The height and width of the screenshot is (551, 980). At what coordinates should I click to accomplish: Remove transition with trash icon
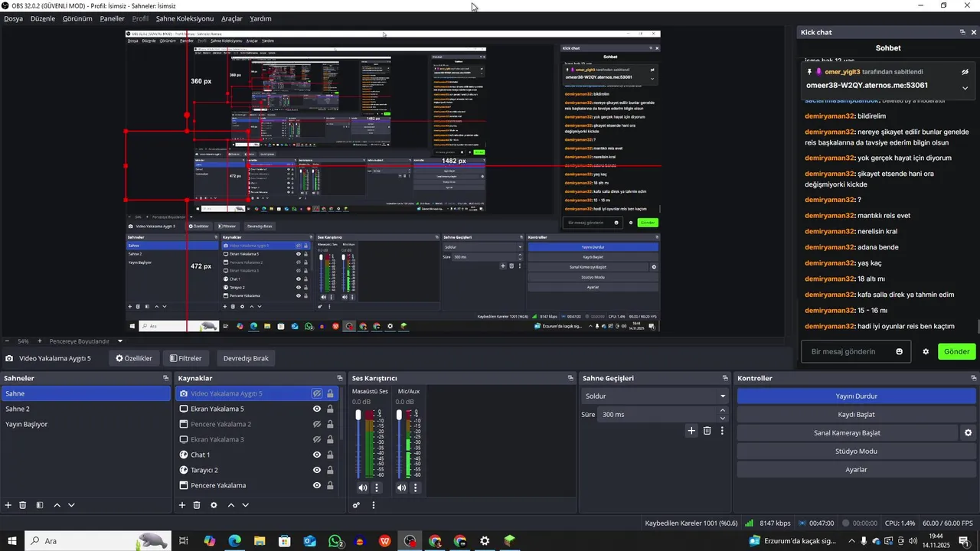point(707,431)
